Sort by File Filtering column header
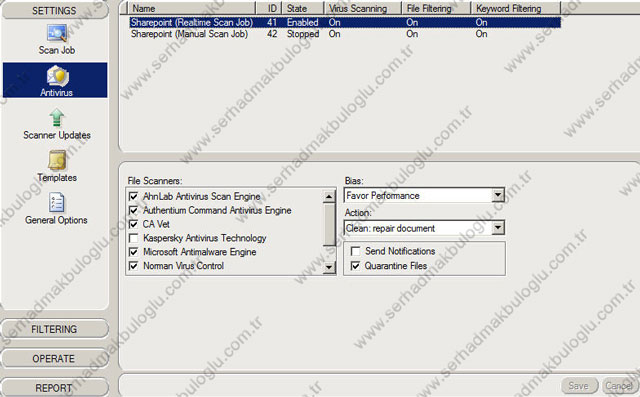Image resolution: width=640 pixels, height=397 pixels. click(437, 8)
